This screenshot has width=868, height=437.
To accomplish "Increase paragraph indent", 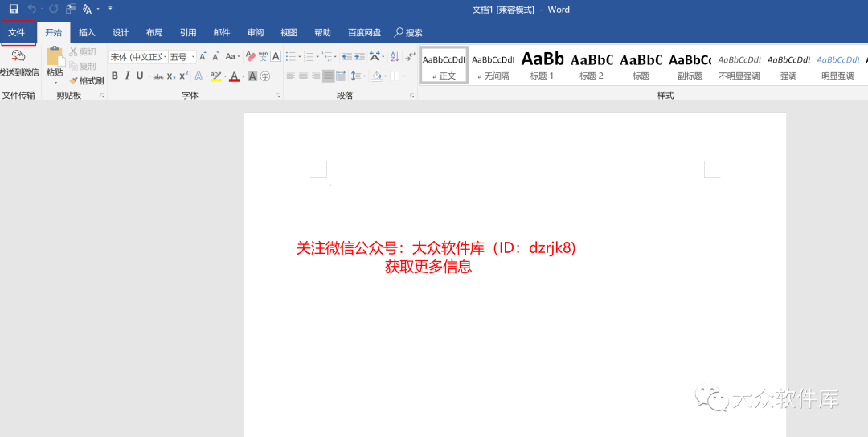I will click(x=360, y=56).
